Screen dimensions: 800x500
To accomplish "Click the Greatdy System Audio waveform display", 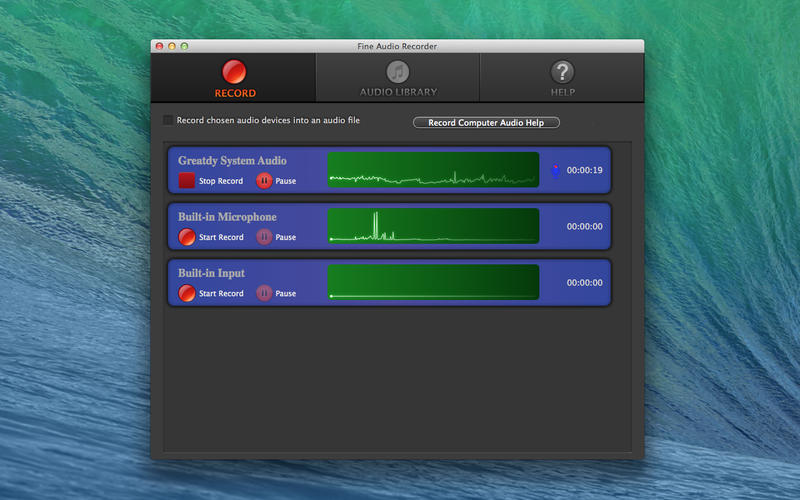I will pyautogui.click(x=433, y=169).
